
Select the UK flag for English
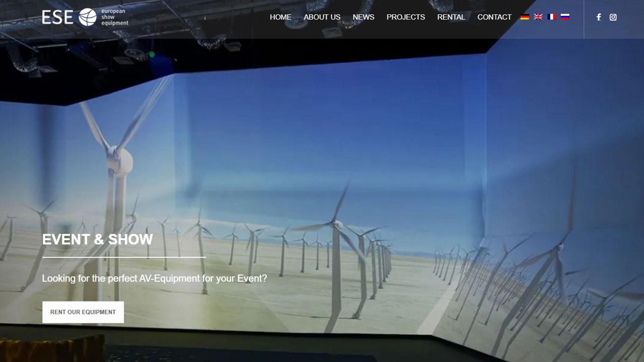(538, 17)
